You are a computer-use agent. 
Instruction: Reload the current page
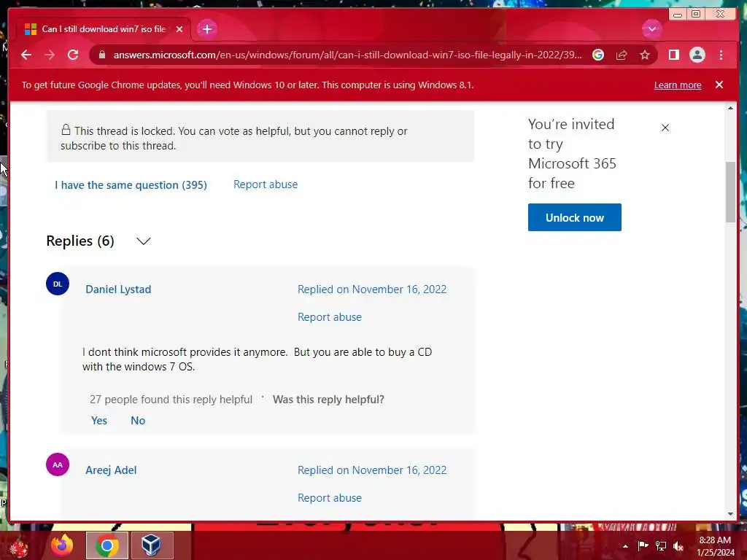pyautogui.click(x=73, y=55)
